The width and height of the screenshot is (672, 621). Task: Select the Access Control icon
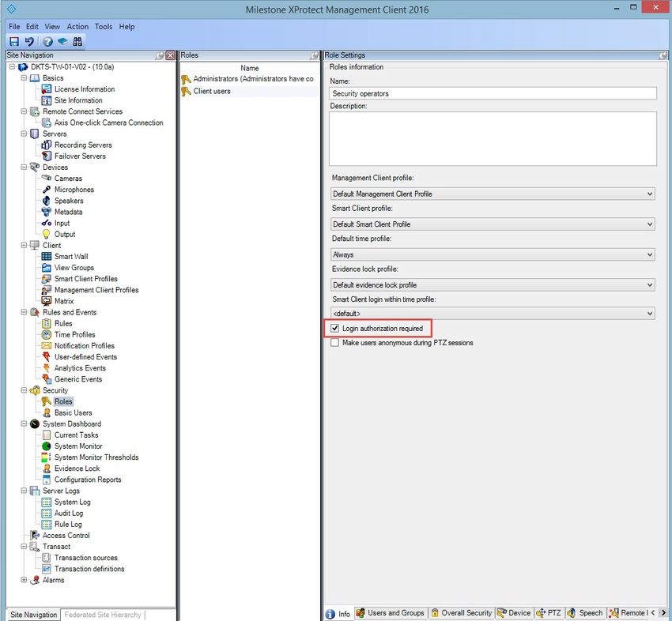click(x=35, y=536)
